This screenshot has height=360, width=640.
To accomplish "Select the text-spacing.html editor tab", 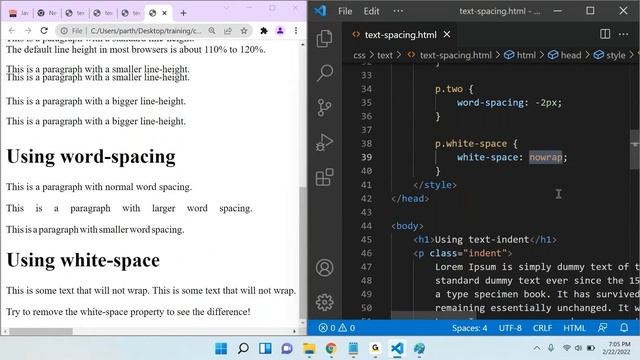I will pyautogui.click(x=400, y=35).
